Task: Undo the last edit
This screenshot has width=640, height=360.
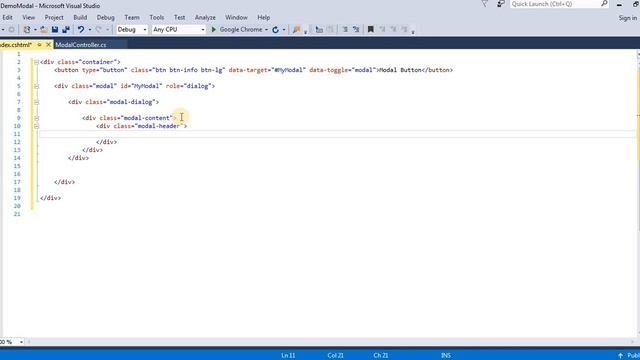Action: [81, 29]
